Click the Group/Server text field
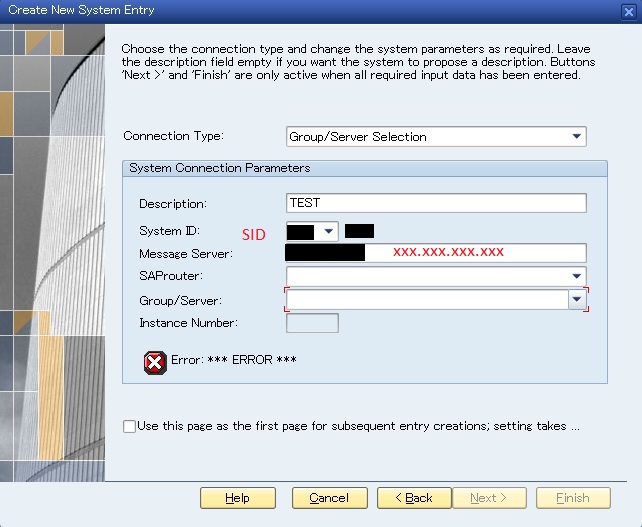Screen dimensions: 642x527 (427, 299)
